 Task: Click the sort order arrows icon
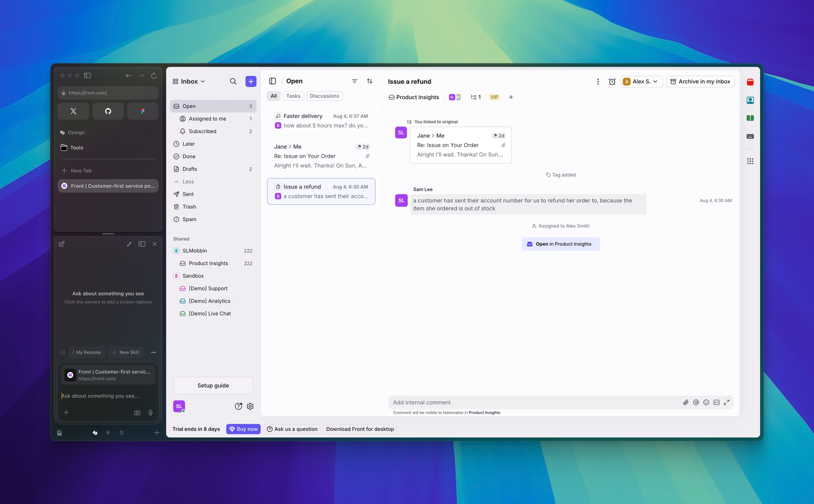(x=370, y=81)
